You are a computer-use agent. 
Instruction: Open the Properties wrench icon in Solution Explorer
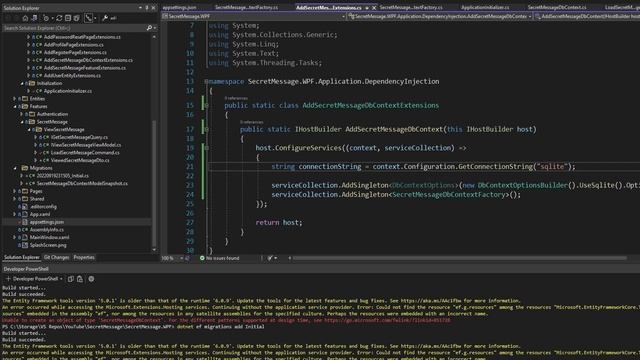(105, 18)
